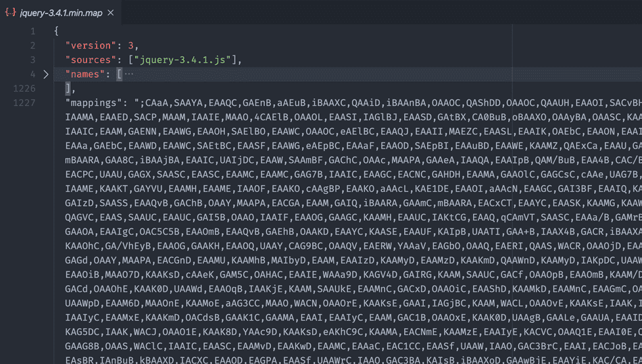Click the closing bracket on line 1226
642x364 pixels.
coord(68,88)
